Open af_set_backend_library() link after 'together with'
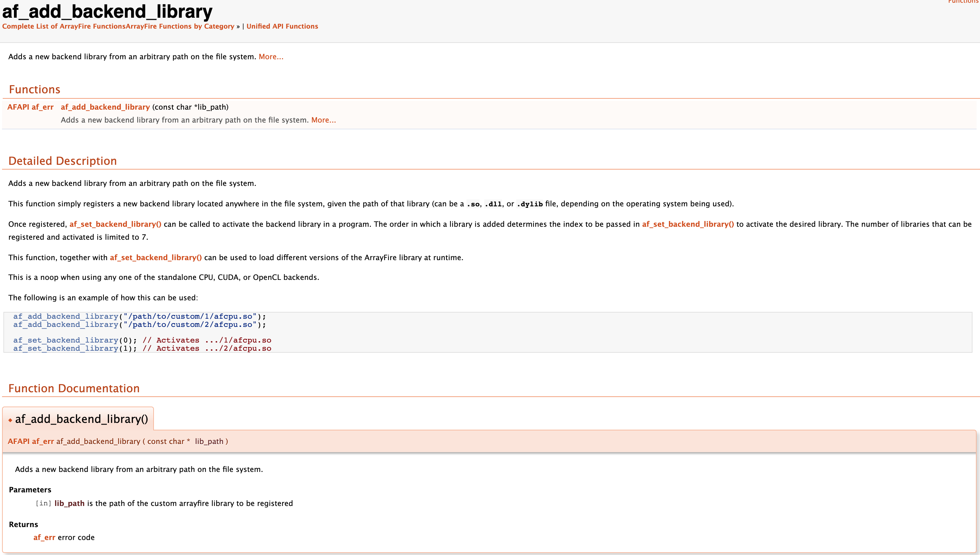Screen dimensions: 980x555 [156, 258]
